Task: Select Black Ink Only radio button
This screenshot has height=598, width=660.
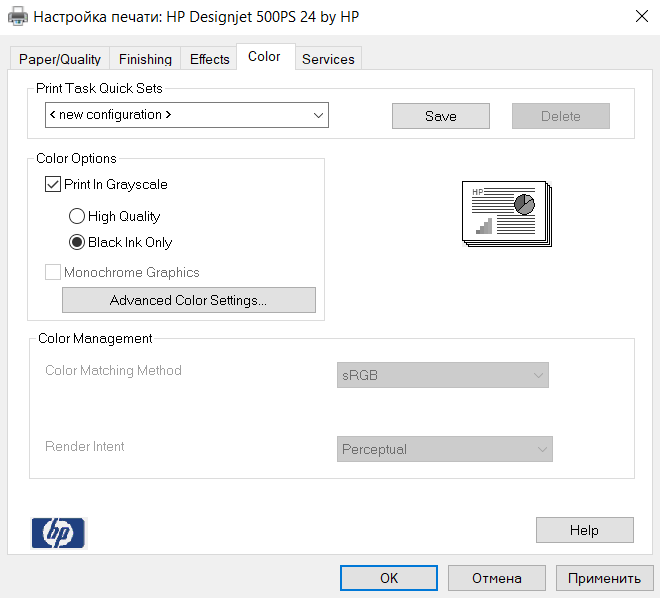Action: pyautogui.click(x=77, y=242)
